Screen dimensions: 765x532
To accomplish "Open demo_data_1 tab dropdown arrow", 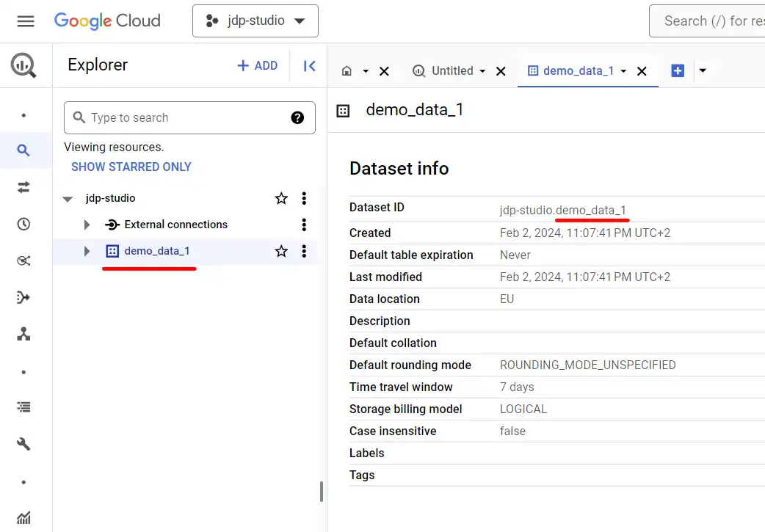I will click(x=623, y=71).
